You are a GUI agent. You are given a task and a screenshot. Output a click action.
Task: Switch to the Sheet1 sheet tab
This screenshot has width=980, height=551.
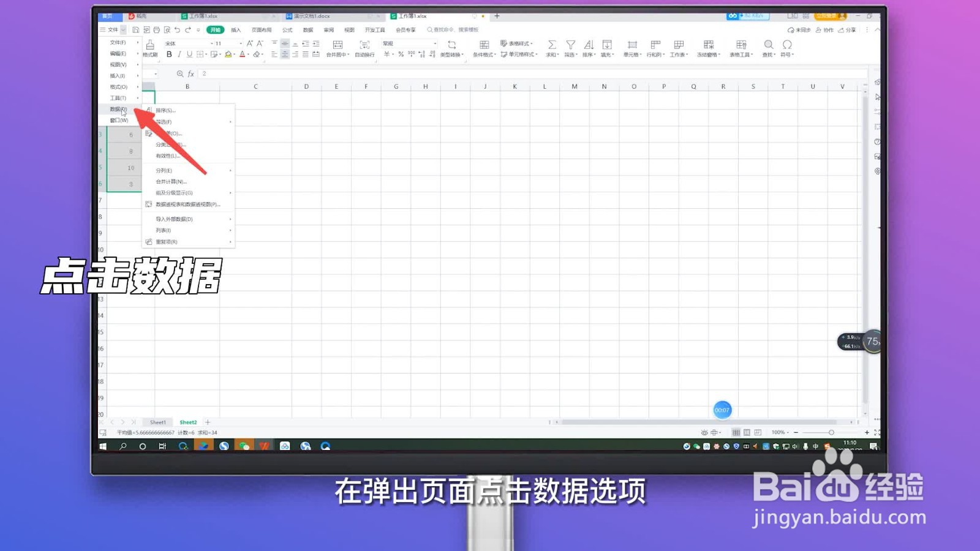pyautogui.click(x=158, y=422)
